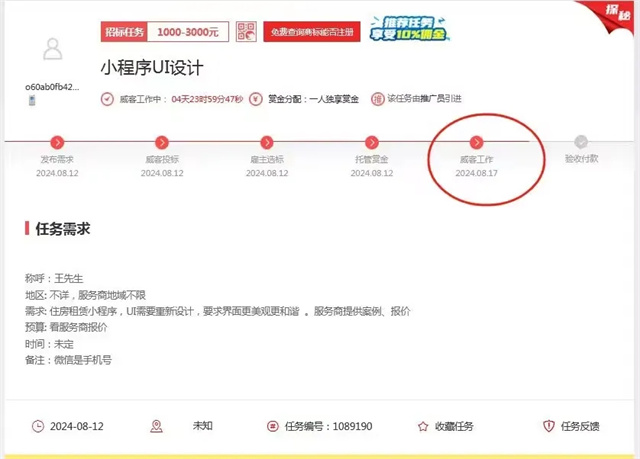Click the 任务需求 section heading

click(x=62, y=228)
